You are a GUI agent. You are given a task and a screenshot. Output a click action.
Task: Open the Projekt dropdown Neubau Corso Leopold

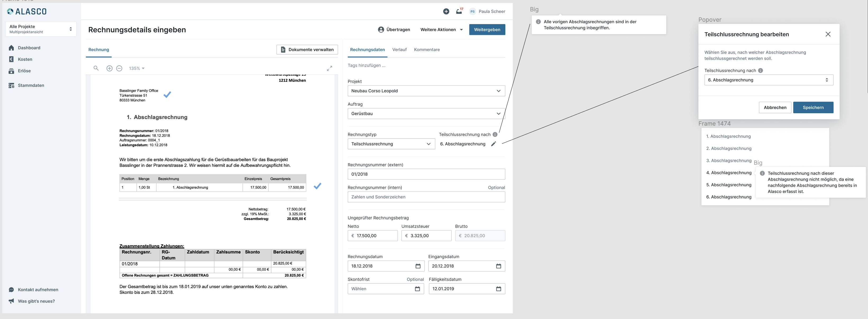pyautogui.click(x=426, y=91)
